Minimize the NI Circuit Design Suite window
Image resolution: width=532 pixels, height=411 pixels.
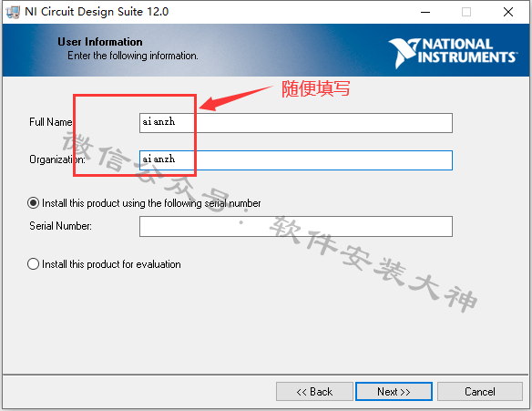click(425, 12)
